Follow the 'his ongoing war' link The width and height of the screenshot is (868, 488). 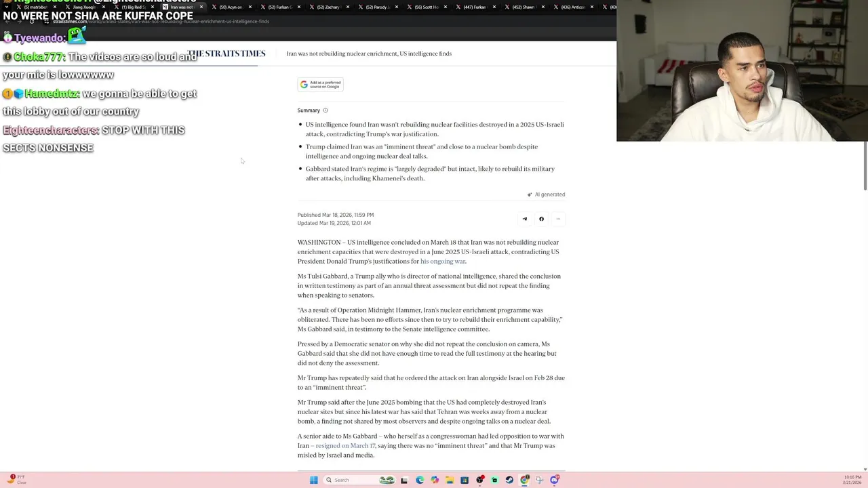(x=443, y=262)
